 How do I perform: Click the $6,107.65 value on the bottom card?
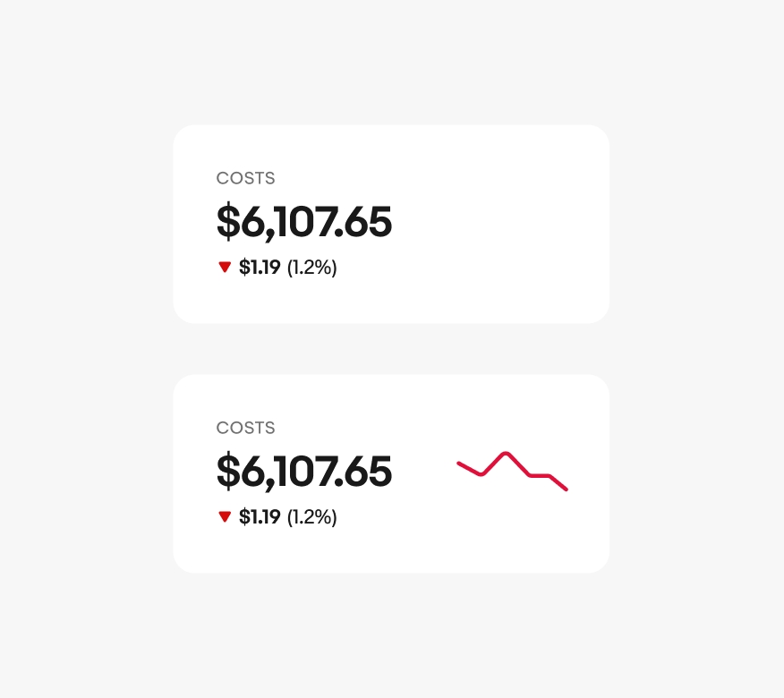pos(303,472)
